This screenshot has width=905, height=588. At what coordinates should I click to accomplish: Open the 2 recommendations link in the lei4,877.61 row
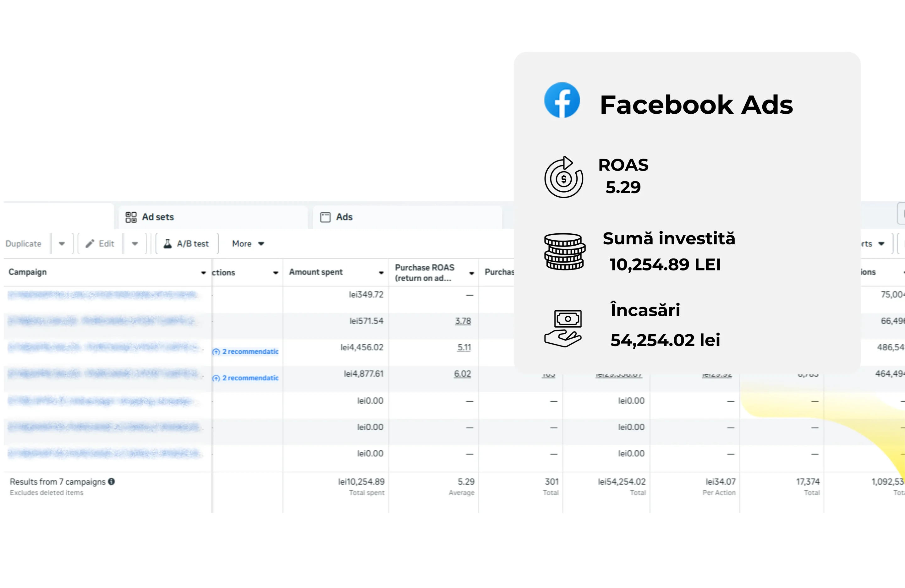tap(250, 378)
